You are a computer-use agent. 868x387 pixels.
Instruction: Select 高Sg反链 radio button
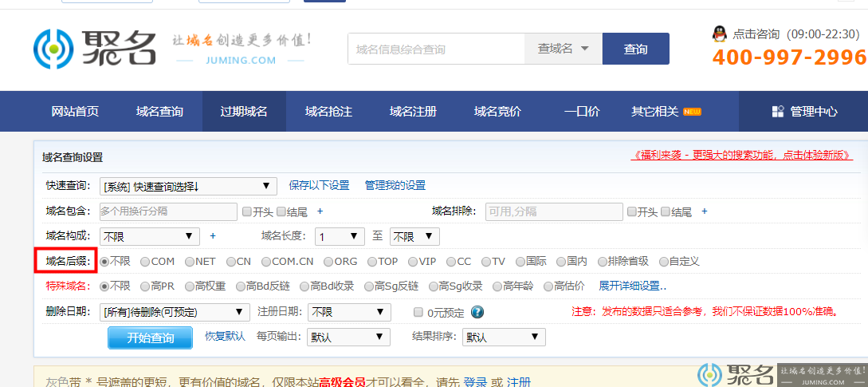369,286
